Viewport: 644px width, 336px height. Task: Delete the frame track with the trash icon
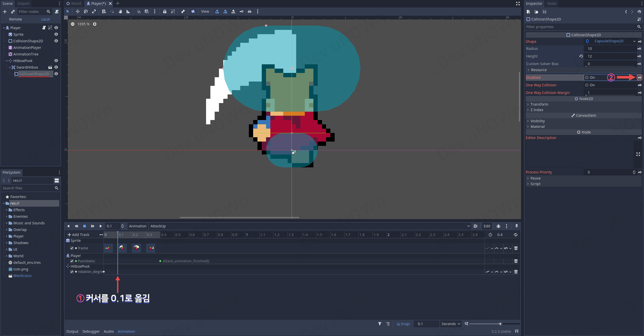click(516, 248)
